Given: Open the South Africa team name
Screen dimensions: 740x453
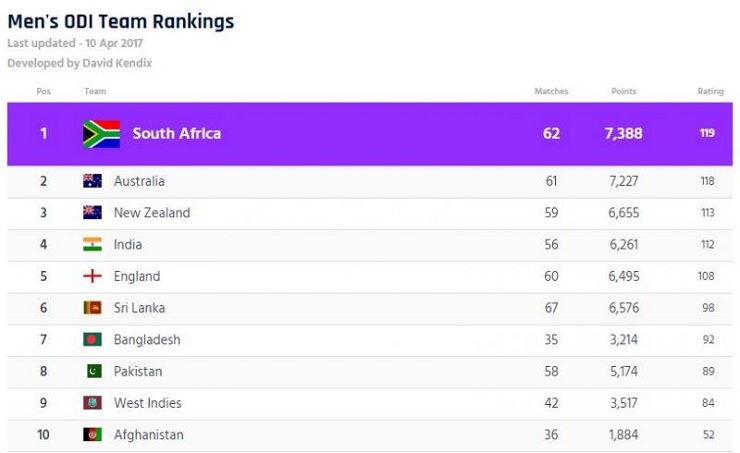Looking at the screenshot, I should coord(177,134).
